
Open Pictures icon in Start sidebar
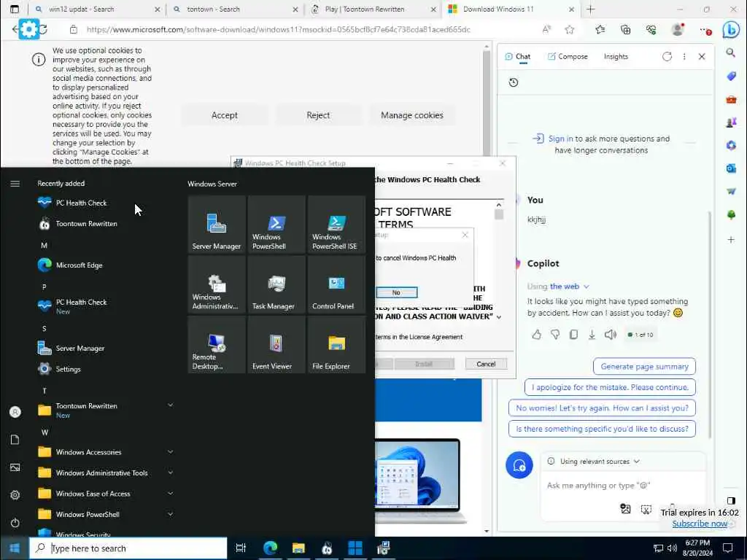[x=15, y=467]
